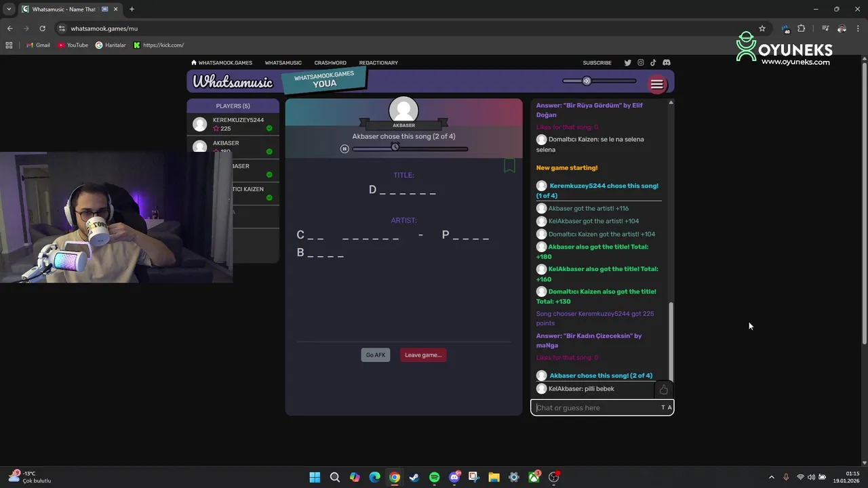Open the tab search dropdown arrow
868x488 pixels.
click(x=9, y=9)
